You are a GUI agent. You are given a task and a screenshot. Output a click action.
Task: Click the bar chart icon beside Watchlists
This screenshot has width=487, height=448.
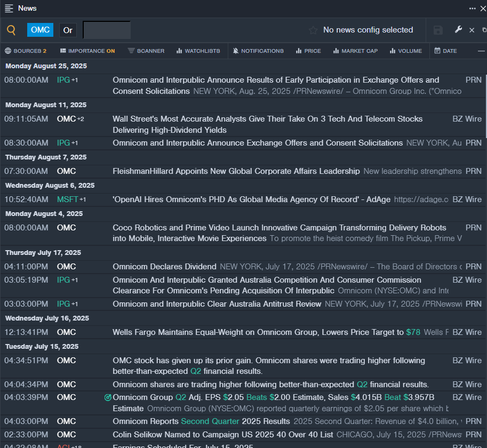click(179, 51)
